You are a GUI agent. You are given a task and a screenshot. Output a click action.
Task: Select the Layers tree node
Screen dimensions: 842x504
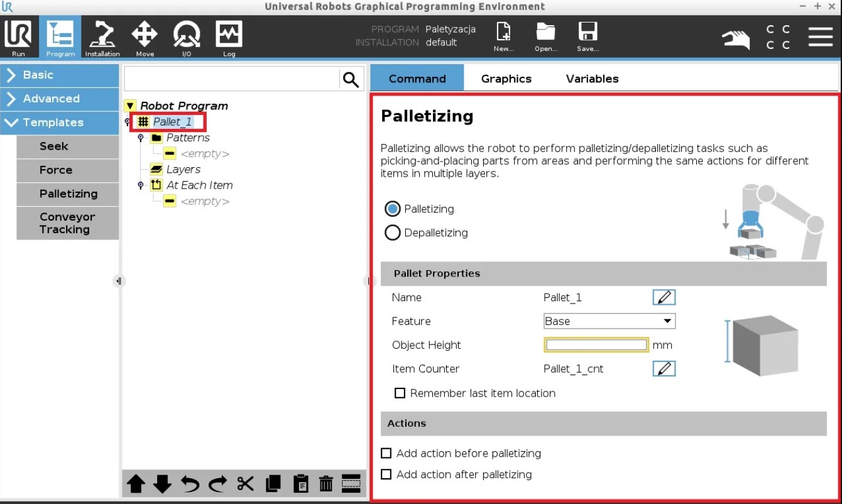pyautogui.click(x=183, y=170)
